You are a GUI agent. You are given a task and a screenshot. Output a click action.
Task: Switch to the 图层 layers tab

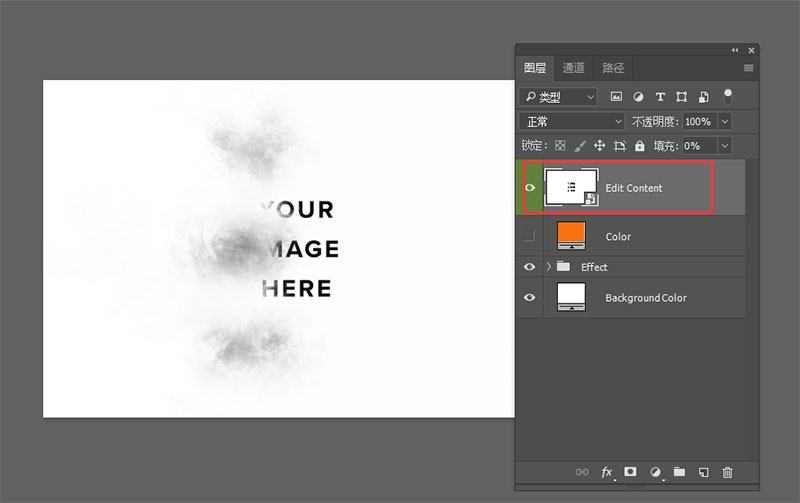point(535,68)
